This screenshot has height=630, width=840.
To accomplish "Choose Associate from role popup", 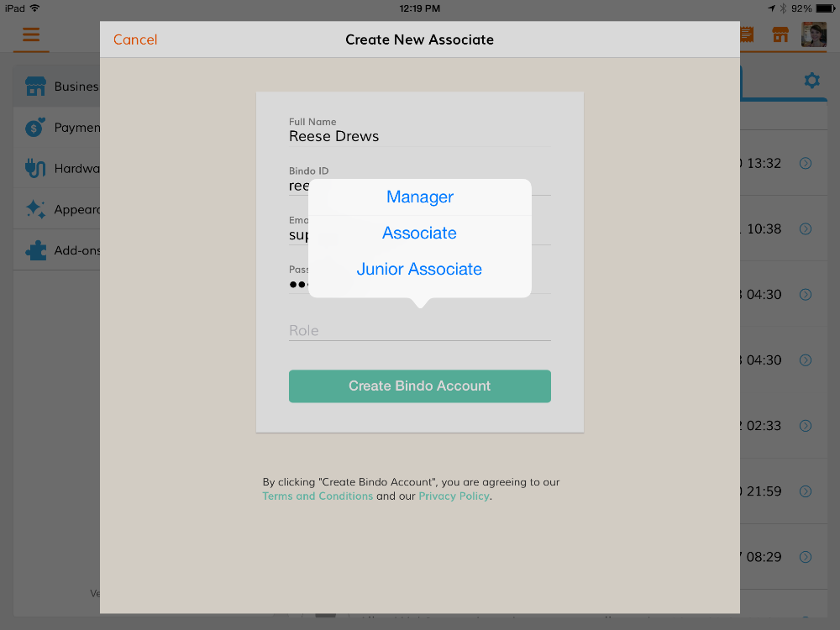I will 420,233.
